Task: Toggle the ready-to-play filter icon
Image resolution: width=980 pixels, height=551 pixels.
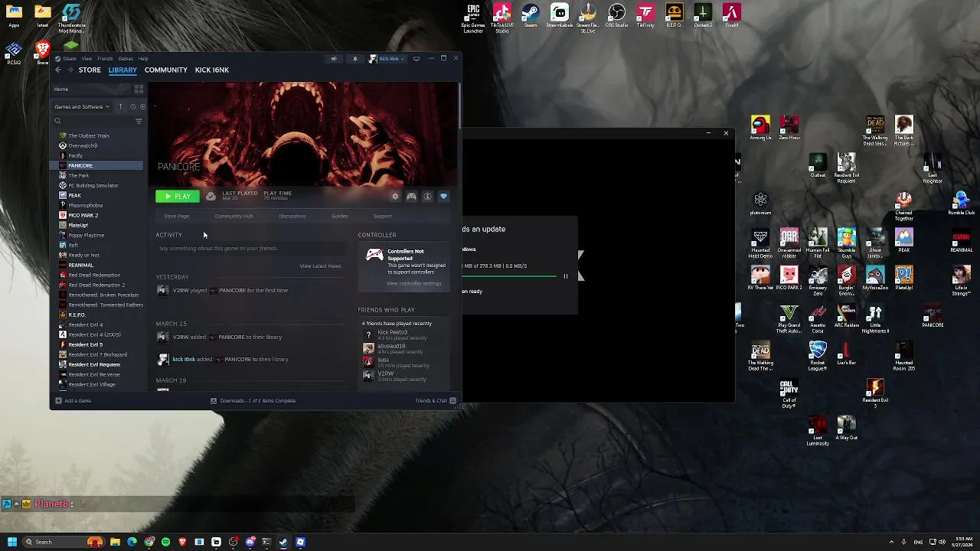Action: (x=142, y=106)
